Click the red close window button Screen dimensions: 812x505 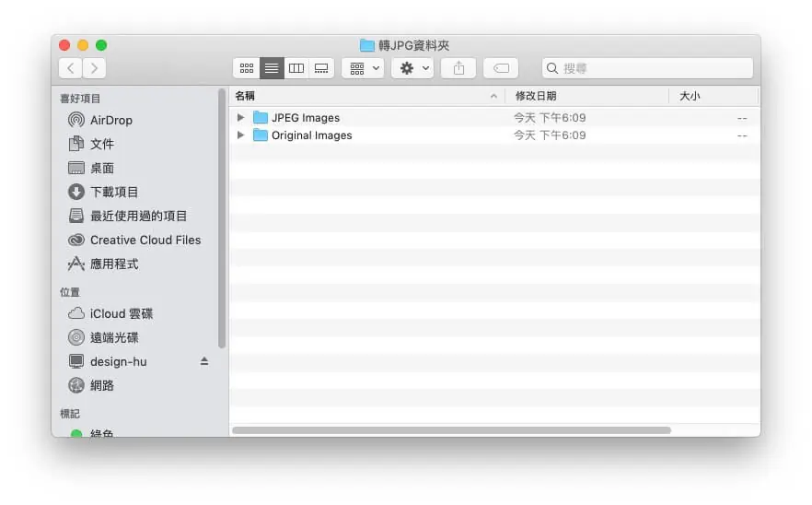pos(64,45)
